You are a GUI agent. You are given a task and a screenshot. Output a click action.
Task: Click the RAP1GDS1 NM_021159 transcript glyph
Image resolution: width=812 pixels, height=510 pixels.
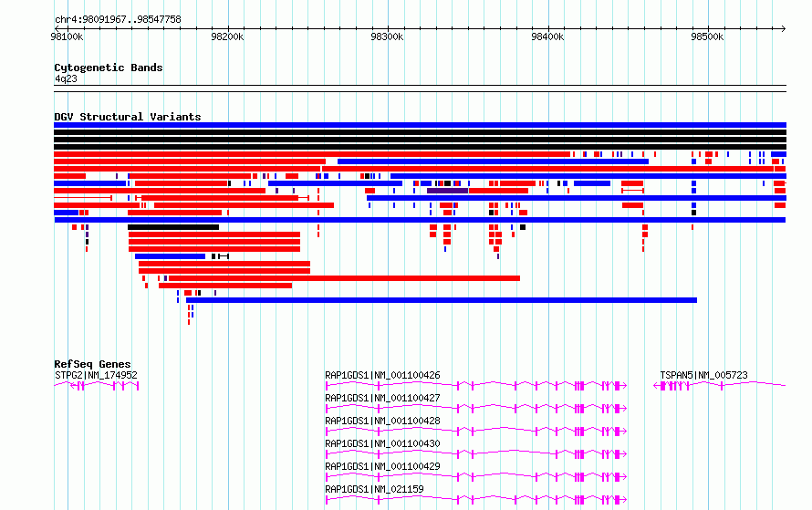tap(476, 500)
